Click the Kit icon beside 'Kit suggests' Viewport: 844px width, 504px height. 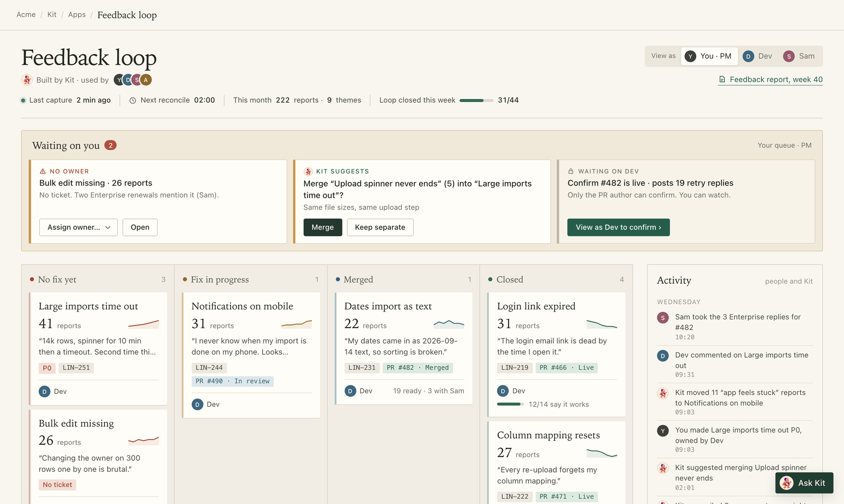pyautogui.click(x=308, y=172)
